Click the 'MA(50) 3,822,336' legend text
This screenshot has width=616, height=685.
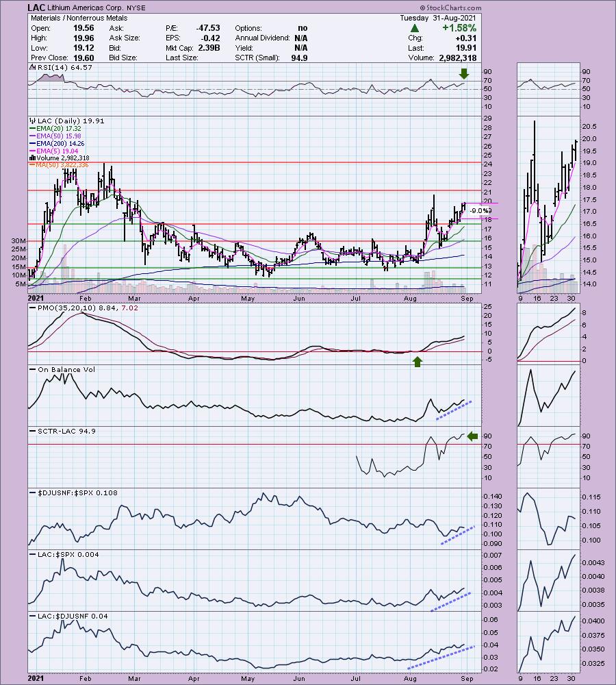(x=62, y=165)
